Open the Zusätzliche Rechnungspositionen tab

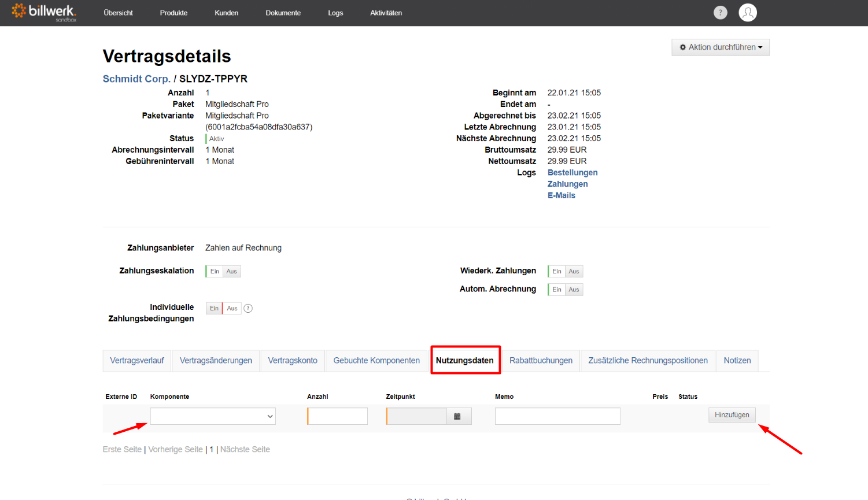(x=648, y=361)
